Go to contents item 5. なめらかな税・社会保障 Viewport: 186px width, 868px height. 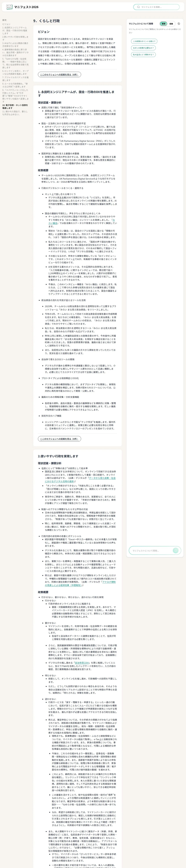pyautogui.click(x=15, y=63)
